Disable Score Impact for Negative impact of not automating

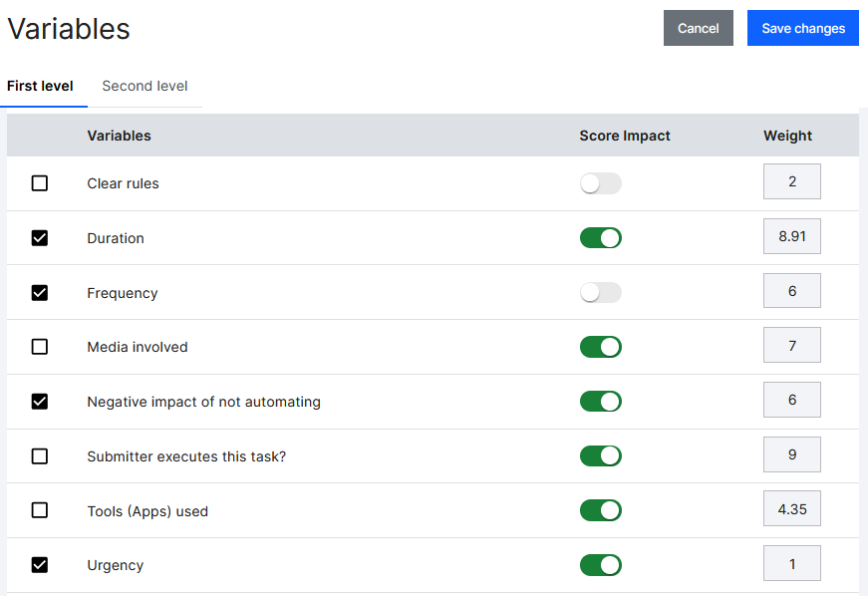[x=601, y=401]
